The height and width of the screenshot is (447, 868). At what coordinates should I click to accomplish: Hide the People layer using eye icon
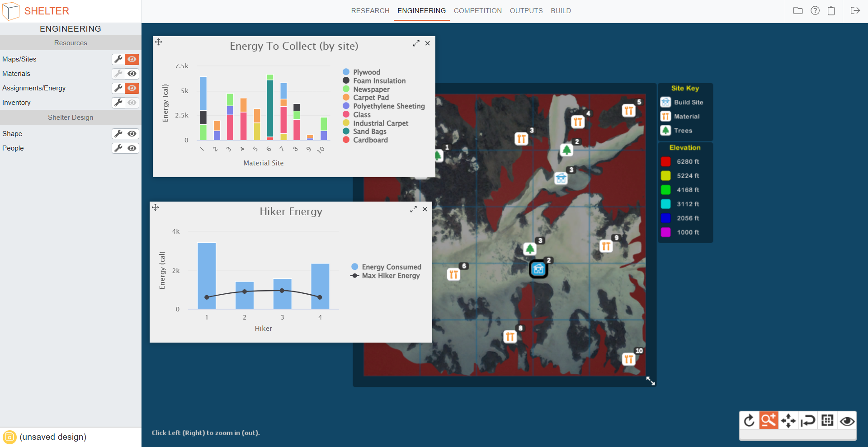pos(132,148)
